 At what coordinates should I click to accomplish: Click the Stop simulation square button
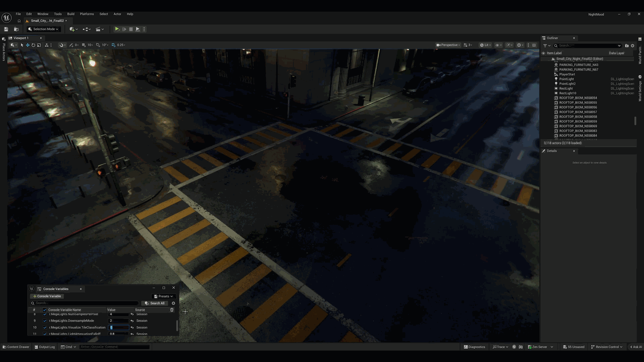point(131,29)
